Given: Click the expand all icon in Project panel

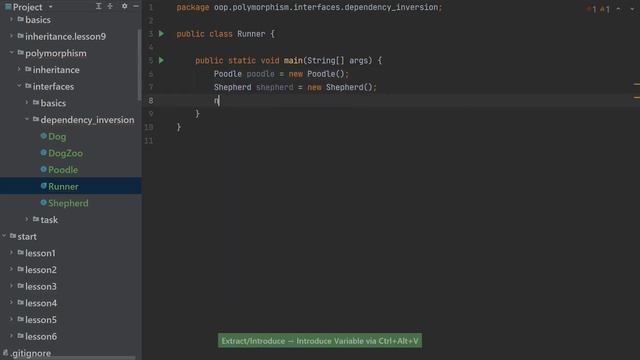Looking at the screenshot, I should (x=98, y=6).
